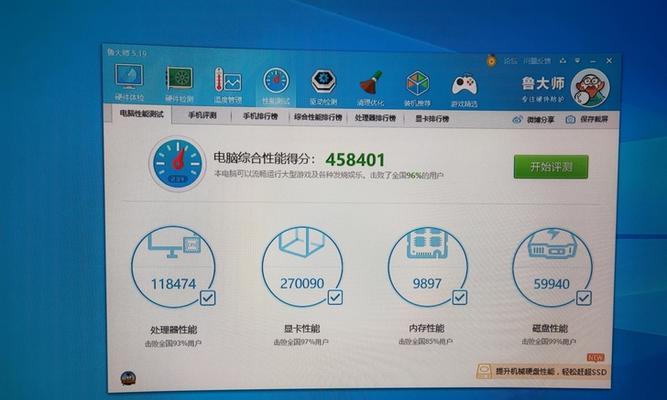This screenshot has height=400, width=667.
Task: Open the main menu dropdown in title bar
Action: point(578,61)
